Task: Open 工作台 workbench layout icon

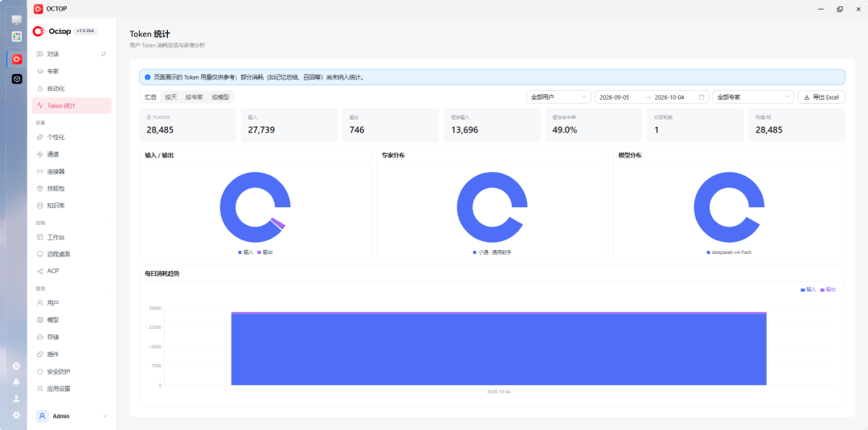Action: pyautogui.click(x=39, y=237)
